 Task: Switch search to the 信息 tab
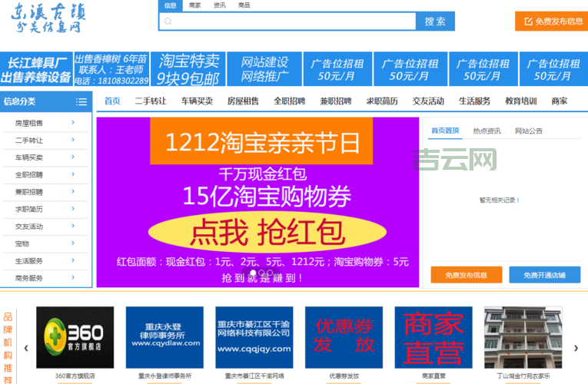(170, 5)
